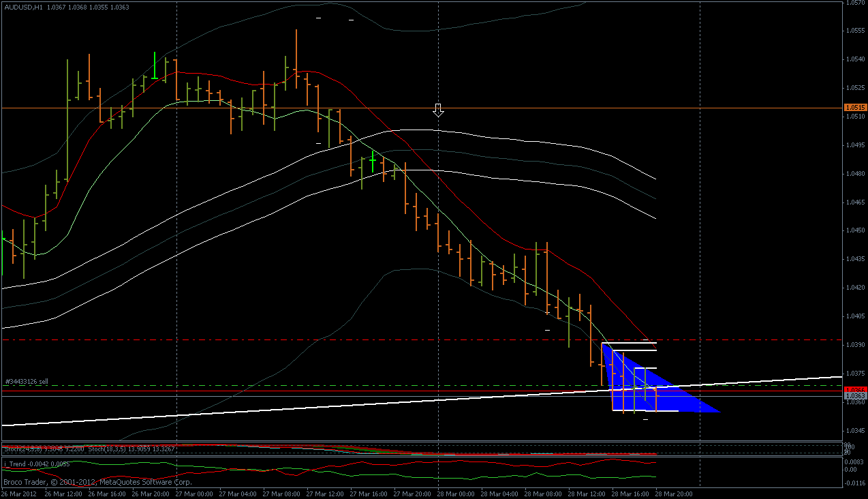Click the orange 1.0515 price label

tap(855, 108)
